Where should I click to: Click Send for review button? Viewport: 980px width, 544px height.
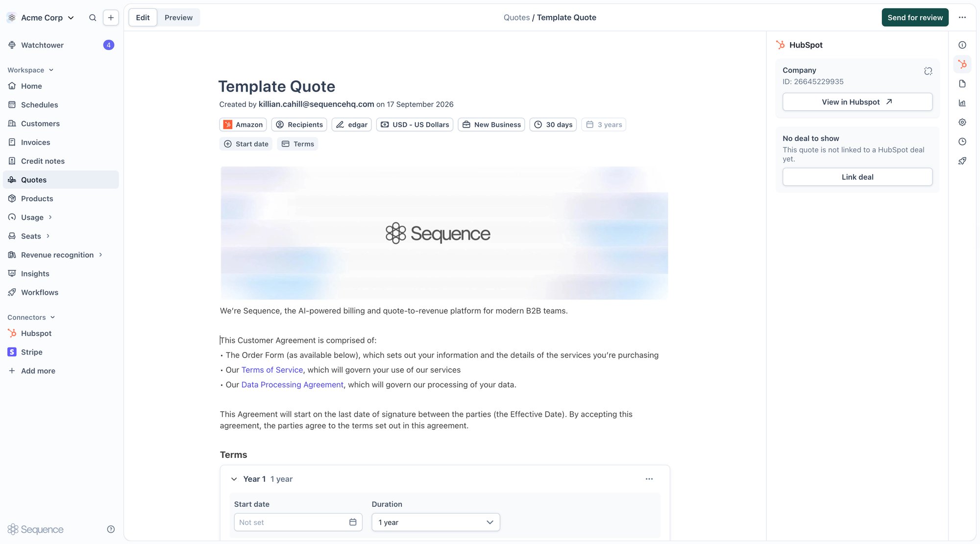tap(915, 18)
